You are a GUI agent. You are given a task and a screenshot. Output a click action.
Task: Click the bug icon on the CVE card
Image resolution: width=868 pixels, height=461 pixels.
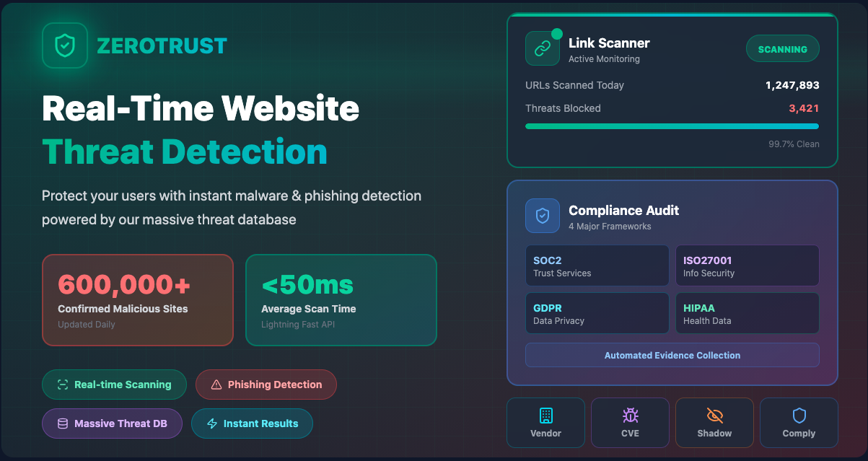630,416
